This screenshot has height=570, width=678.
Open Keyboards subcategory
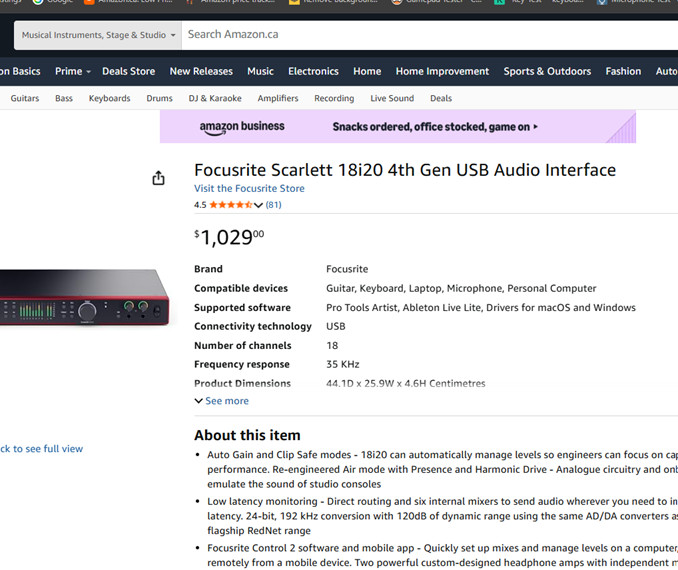pyautogui.click(x=109, y=98)
